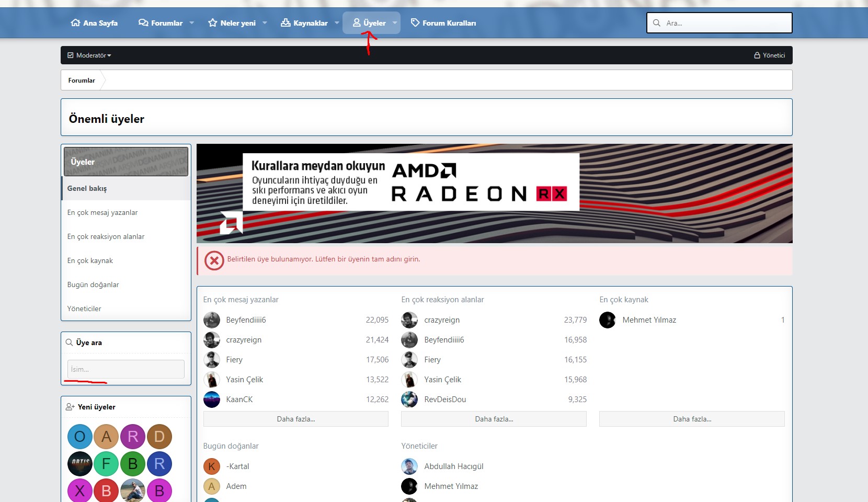Click Adem's A avatar
This screenshot has width=868, height=502.
tap(212, 486)
